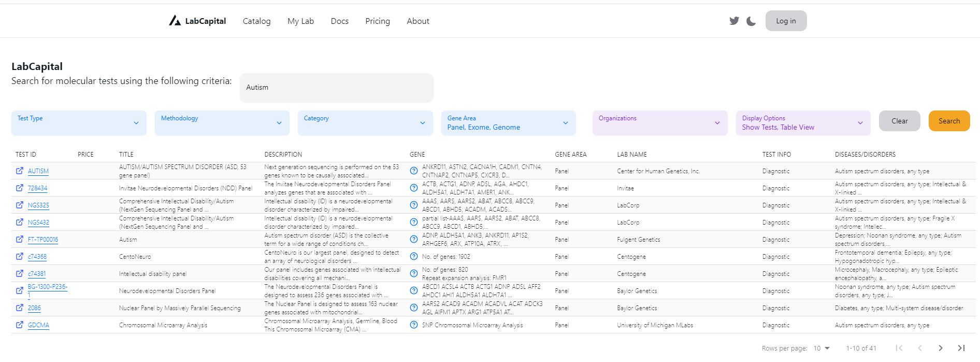Go to previous page of results
Image resolution: width=980 pixels, height=362 pixels.
pos(920,348)
